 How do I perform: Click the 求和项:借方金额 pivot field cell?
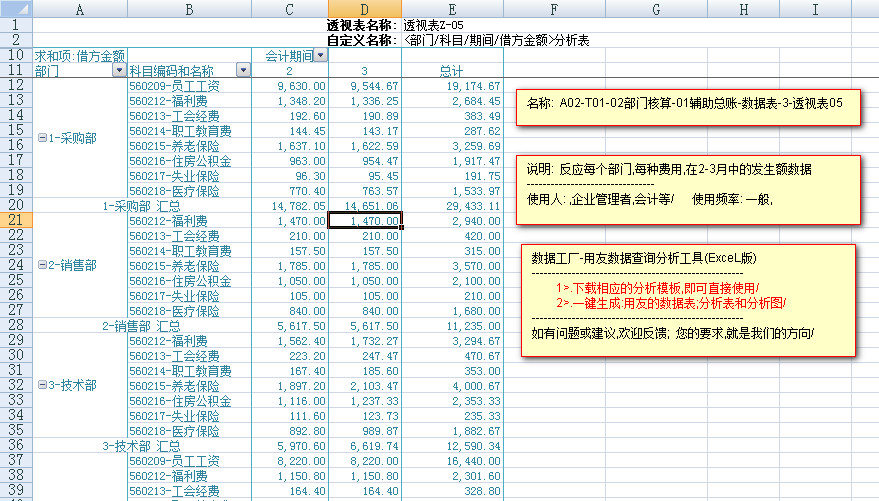80,56
